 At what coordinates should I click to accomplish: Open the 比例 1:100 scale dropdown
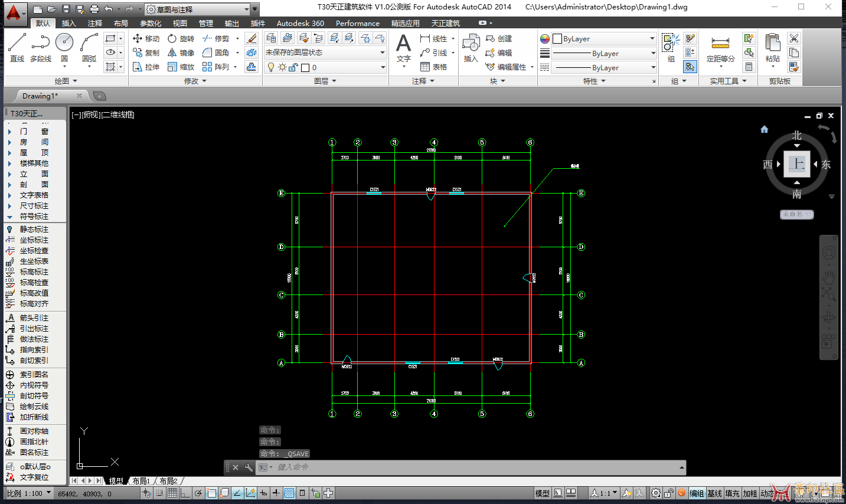(30, 493)
